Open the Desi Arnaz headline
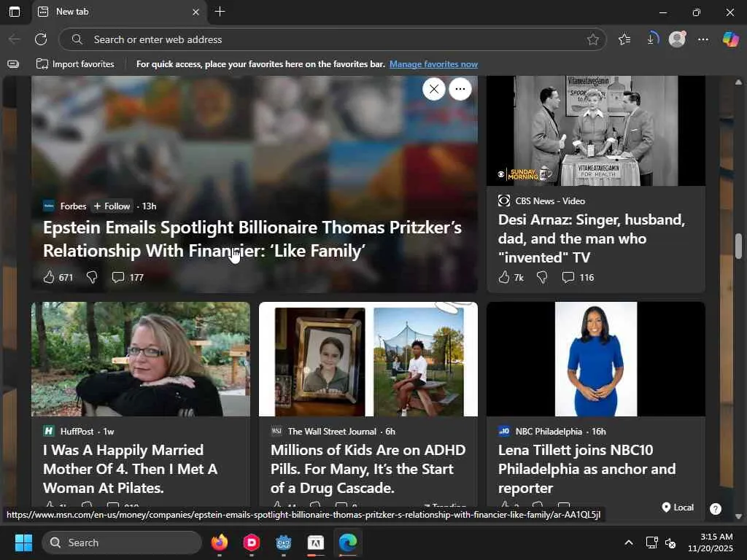Image resolution: width=747 pixels, height=560 pixels. (591, 238)
